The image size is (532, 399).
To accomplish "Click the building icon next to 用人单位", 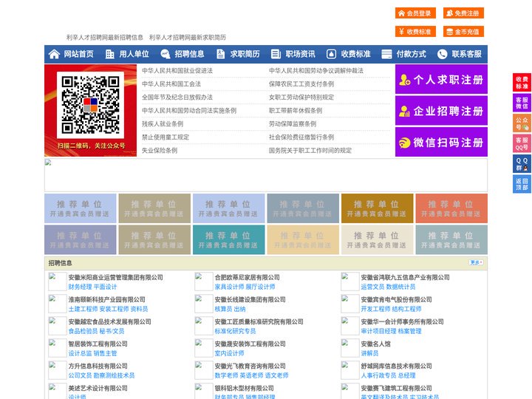I will coord(109,54).
